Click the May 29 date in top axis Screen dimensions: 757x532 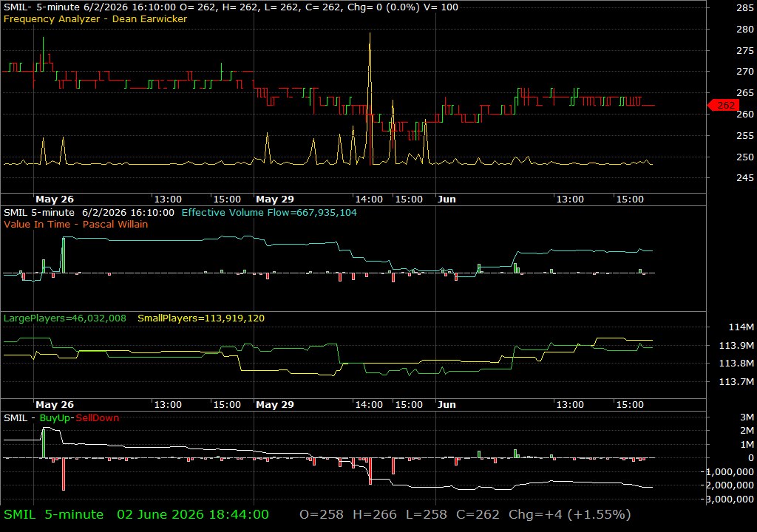click(x=275, y=199)
